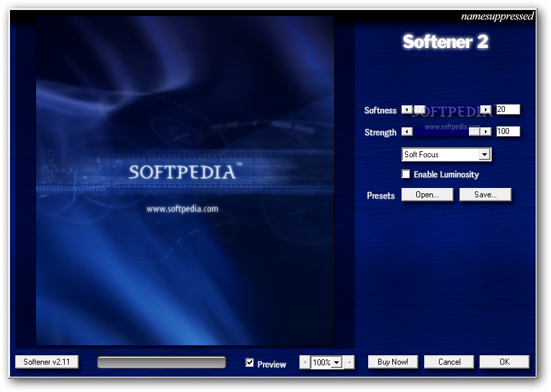
Task: Open the Soft Focus mode dropdown
Action: click(484, 155)
